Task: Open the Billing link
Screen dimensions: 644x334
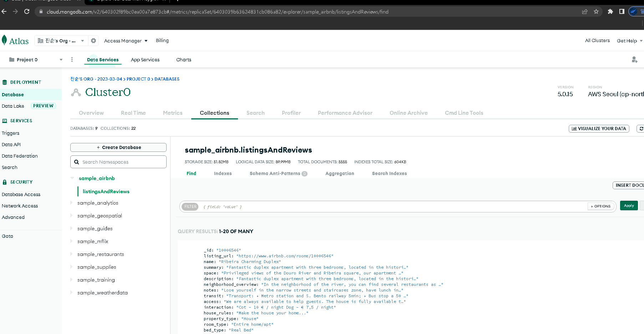Action: tap(162, 41)
